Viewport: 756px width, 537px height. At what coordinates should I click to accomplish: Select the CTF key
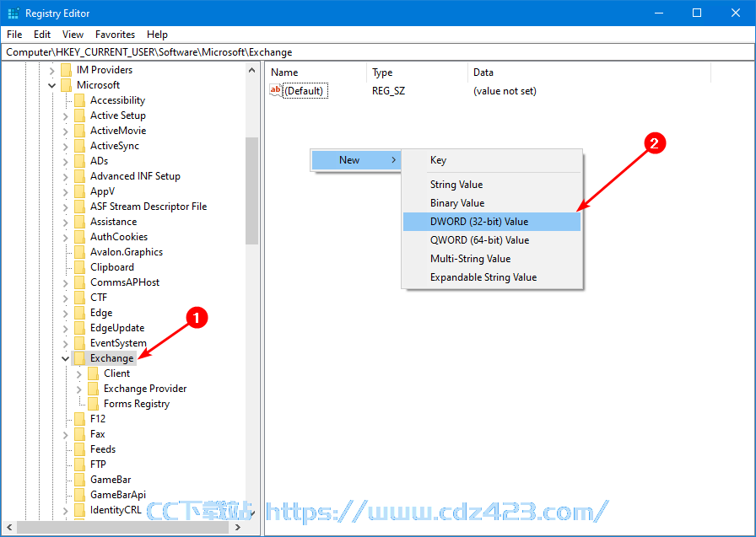[99, 297]
